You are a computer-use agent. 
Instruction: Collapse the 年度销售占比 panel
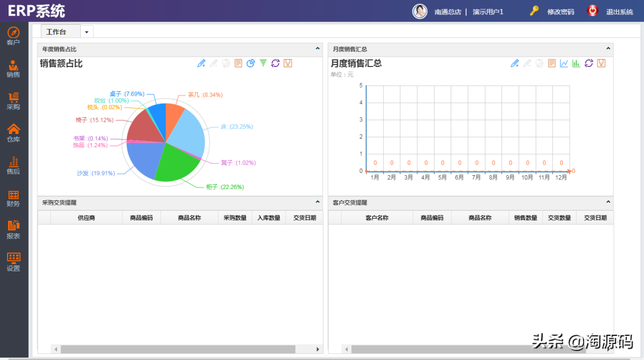tap(317, 49)
